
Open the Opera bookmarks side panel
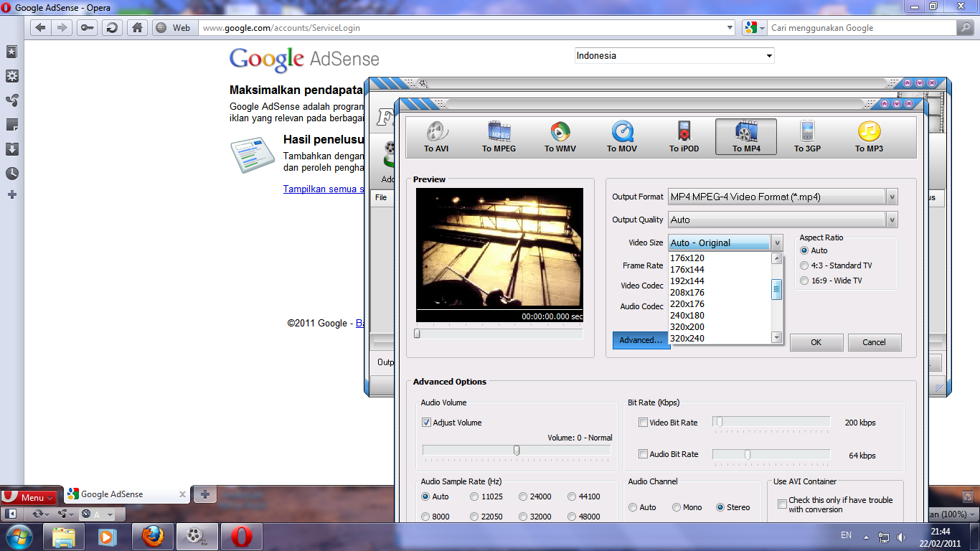pyautogui.click(x=11, y=52)
